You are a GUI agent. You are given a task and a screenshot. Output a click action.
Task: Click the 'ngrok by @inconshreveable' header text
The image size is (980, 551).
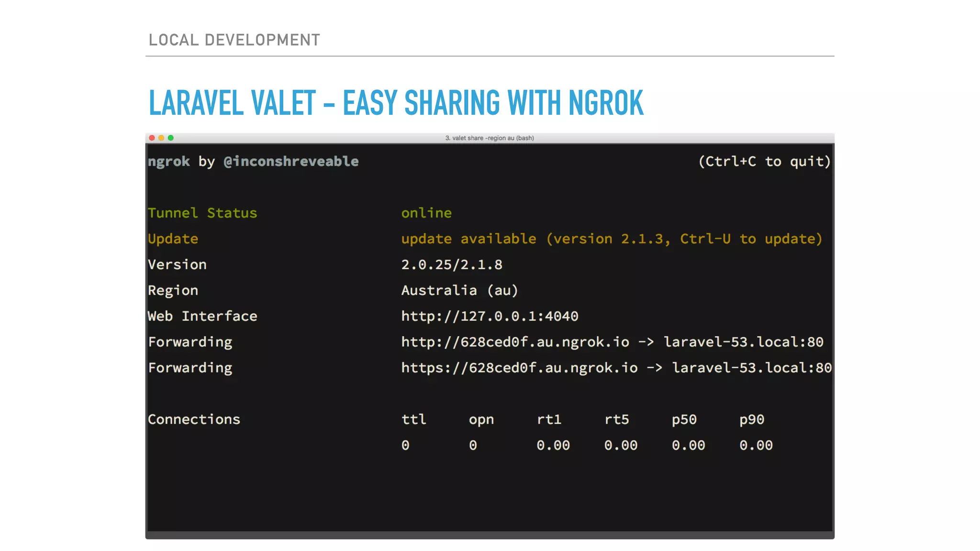click(253, 162)
